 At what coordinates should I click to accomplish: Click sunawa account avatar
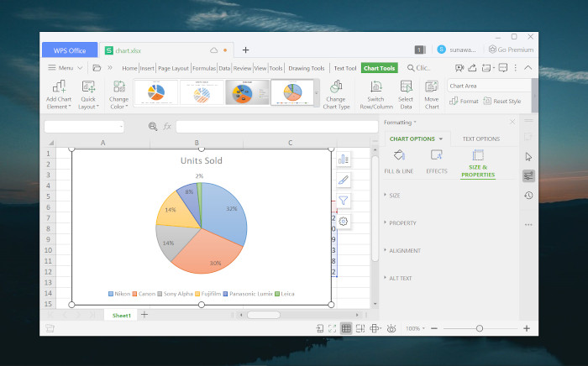[441, 50]
